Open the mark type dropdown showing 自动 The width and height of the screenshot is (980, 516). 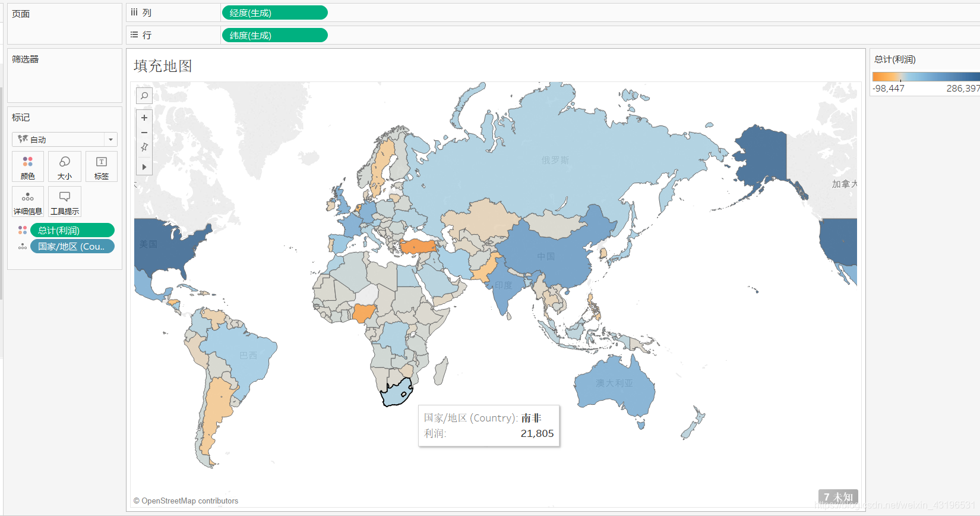pyautogui.click(x=65, y=139)
